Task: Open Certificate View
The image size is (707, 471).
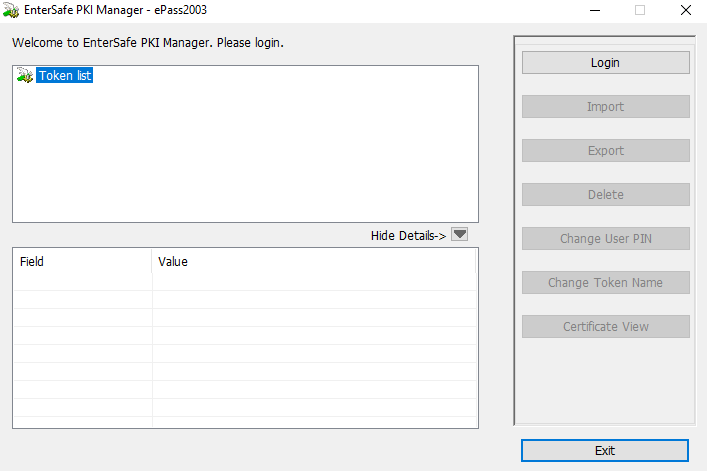Action: tap(606, 326)
